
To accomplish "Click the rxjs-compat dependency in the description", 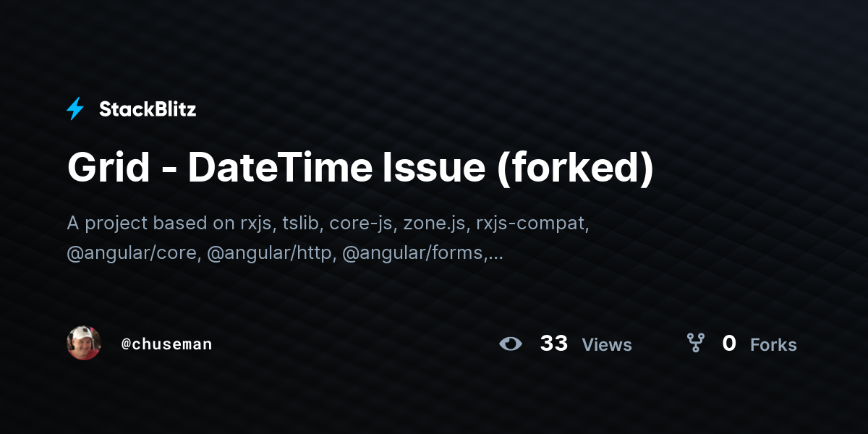I will click(x=532, y=224).
